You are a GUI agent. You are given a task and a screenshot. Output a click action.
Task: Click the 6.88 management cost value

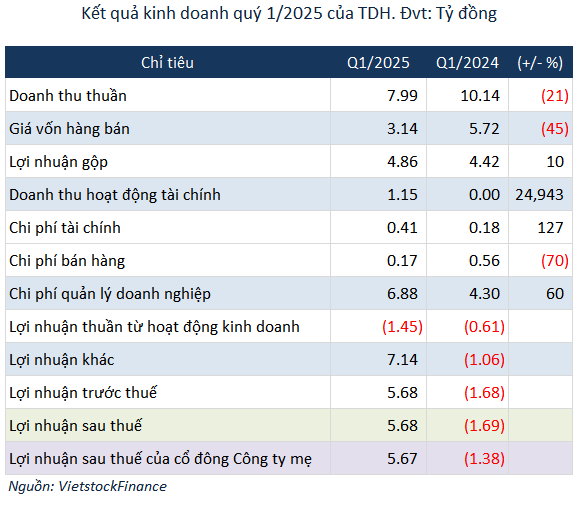402,294
